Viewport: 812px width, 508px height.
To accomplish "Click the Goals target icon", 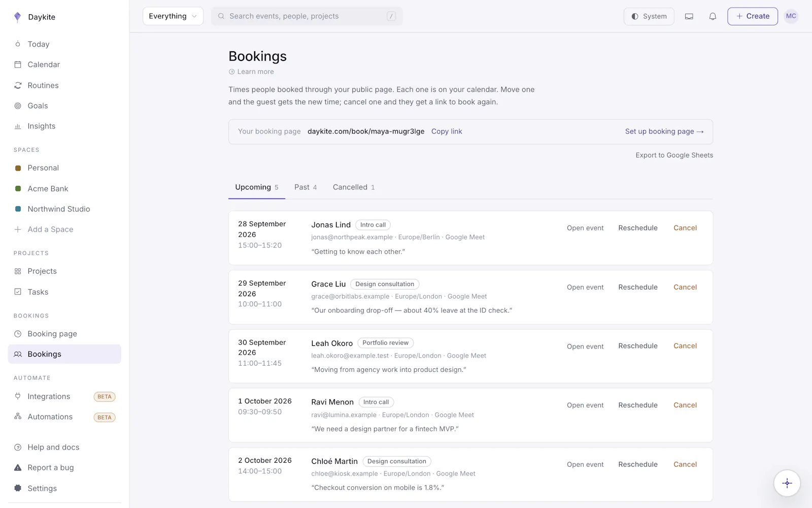I will 18,106.
